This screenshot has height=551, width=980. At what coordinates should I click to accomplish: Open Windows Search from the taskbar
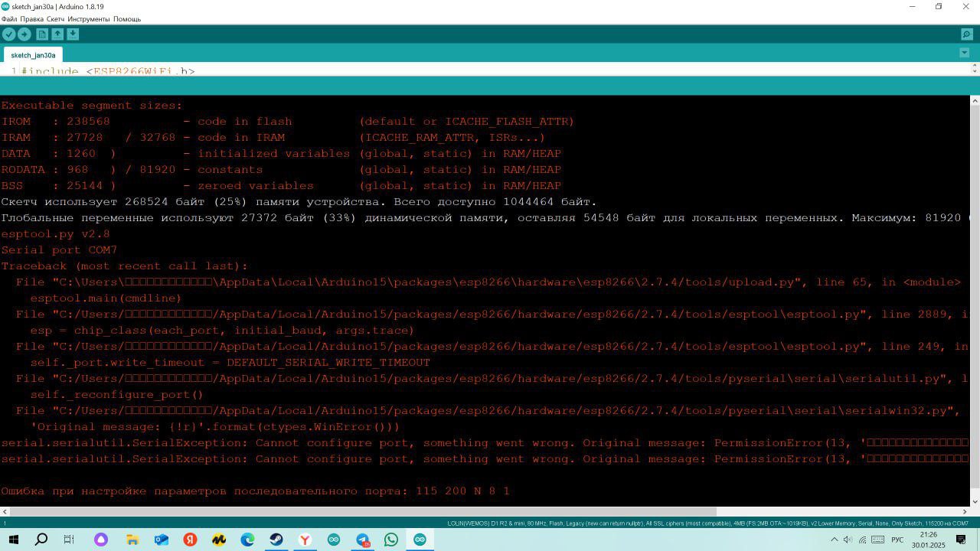41,540
